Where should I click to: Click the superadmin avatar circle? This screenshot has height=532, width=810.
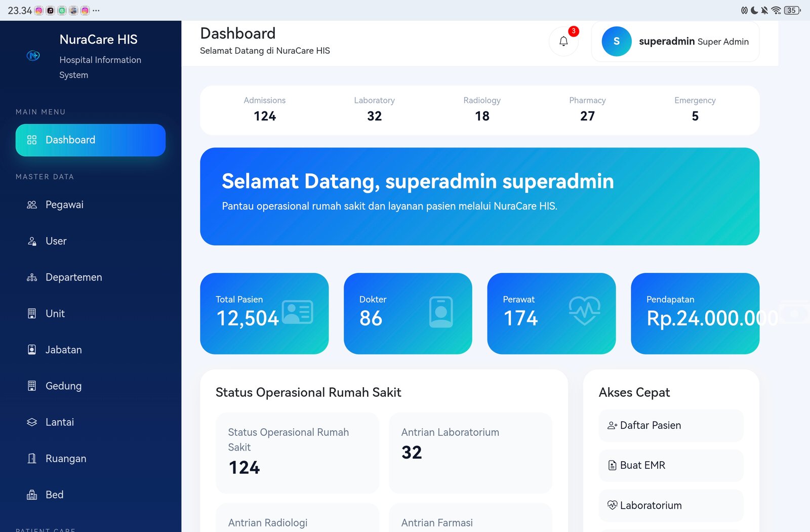tap(617, 42)
